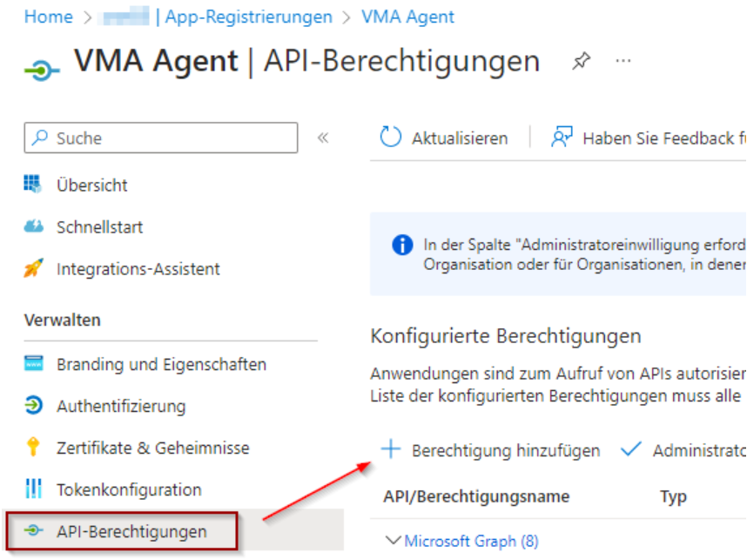Click the Administrator consent button
747x560 pixels.
[683, 450]
